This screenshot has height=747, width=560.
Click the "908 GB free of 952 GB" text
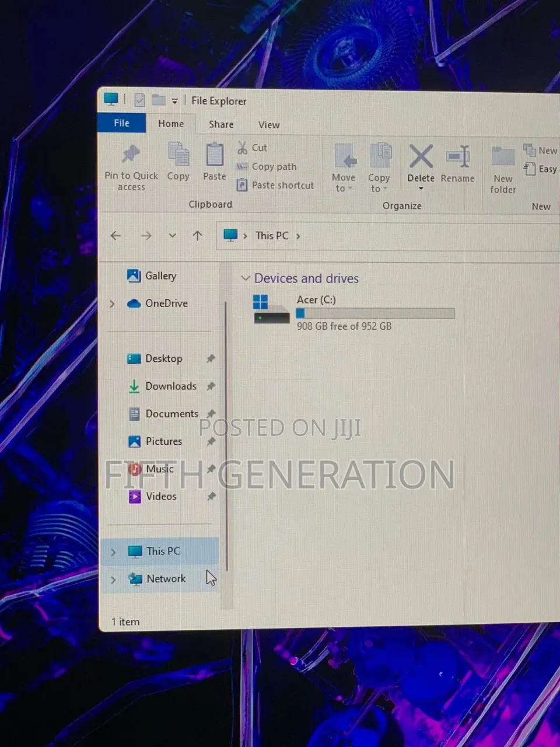click(x=344, y=326)
